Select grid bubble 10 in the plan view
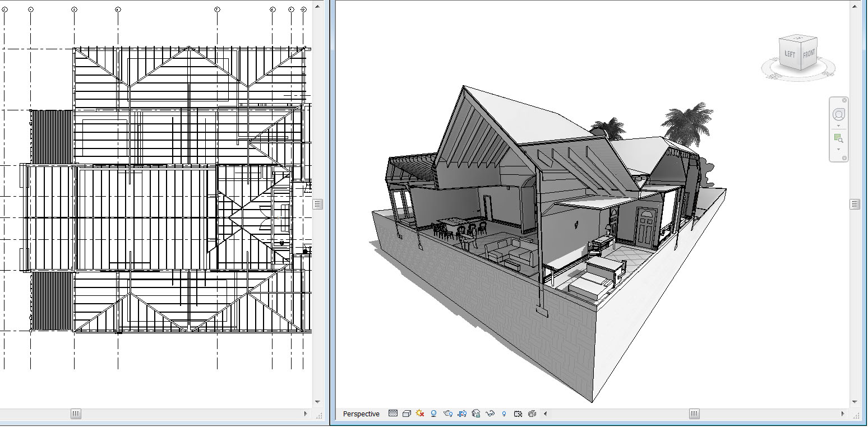 tap(303, 10)
